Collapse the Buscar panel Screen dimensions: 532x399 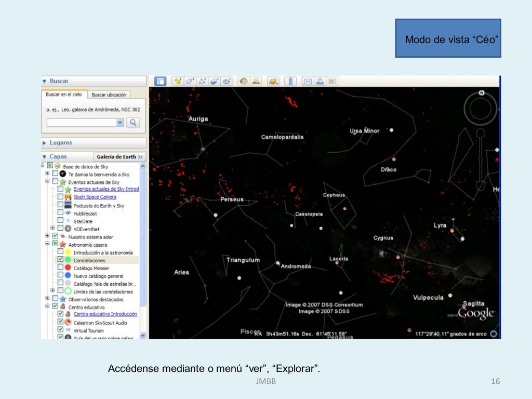click(45, 82)
